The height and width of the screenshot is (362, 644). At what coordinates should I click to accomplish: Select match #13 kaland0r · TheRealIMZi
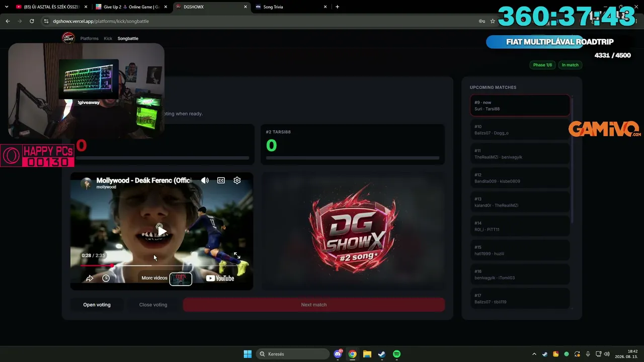click(x=520, y=202)
